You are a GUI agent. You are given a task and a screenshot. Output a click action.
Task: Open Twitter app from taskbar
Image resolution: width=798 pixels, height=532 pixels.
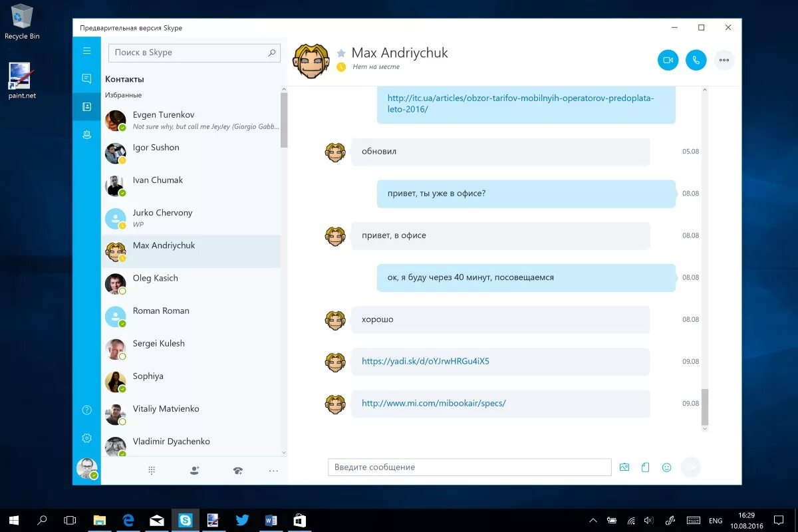coord(242,520)
